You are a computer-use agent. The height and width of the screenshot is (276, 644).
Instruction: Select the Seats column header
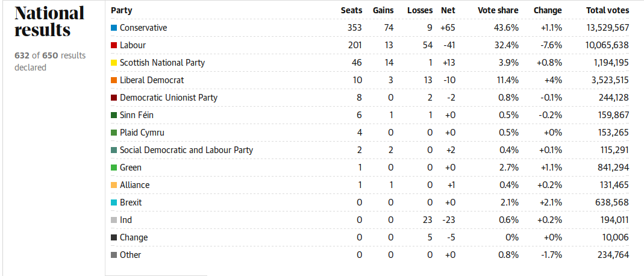(x=351, y=10)
